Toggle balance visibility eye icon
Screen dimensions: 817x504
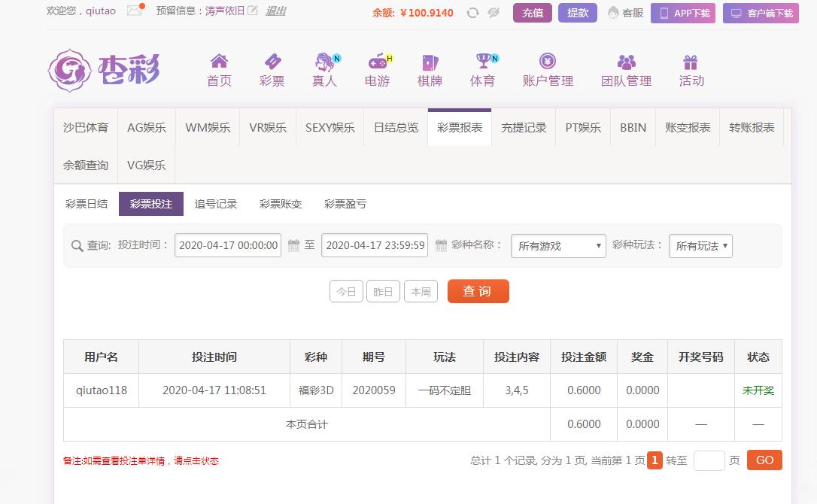[x=494, y=13]
